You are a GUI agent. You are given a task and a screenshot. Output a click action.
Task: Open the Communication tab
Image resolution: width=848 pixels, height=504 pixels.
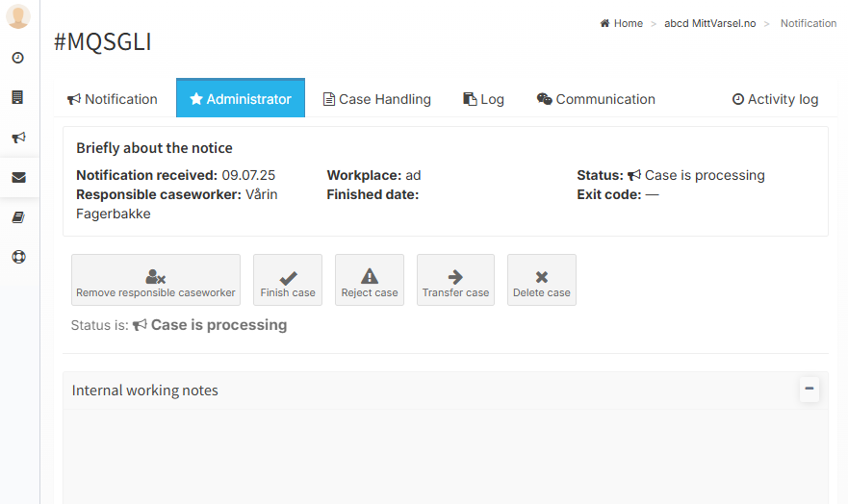[596, 99]
